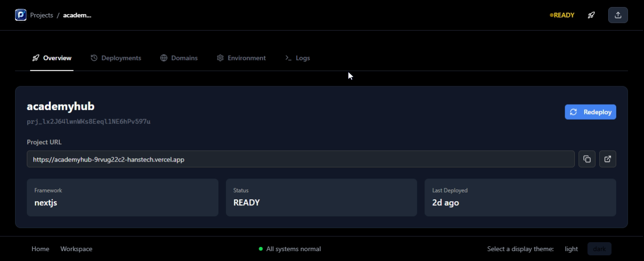Switch to the Overview tab

(52, 58)
